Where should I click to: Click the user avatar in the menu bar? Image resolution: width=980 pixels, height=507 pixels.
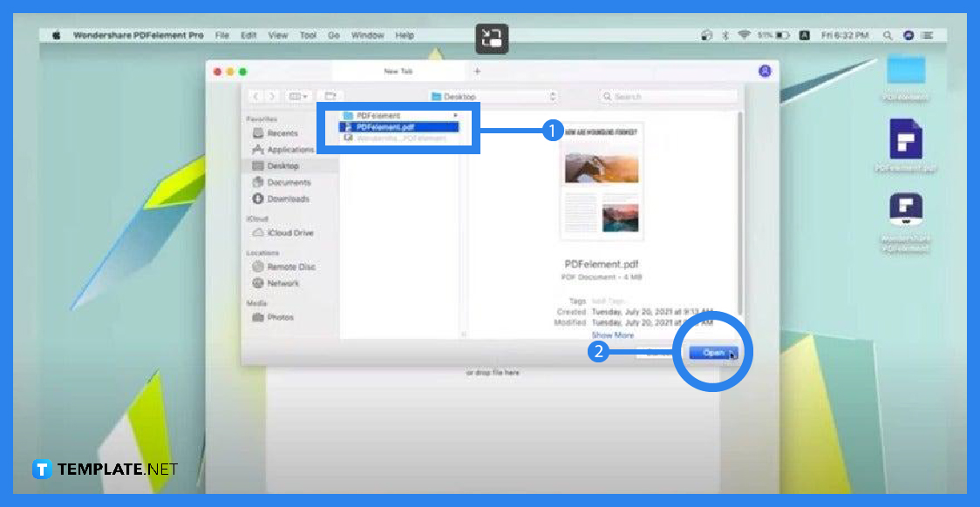pyautogui.click(x=909, y=36)
